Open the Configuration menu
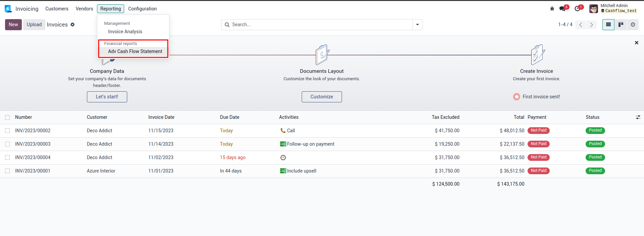Viewport: 644px width, 236px height. coord(142,9)
